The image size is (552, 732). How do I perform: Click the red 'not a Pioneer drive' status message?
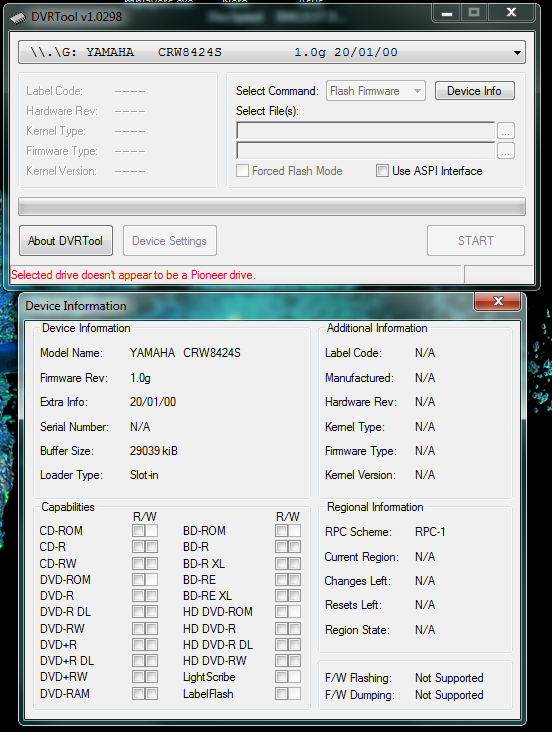133,275
